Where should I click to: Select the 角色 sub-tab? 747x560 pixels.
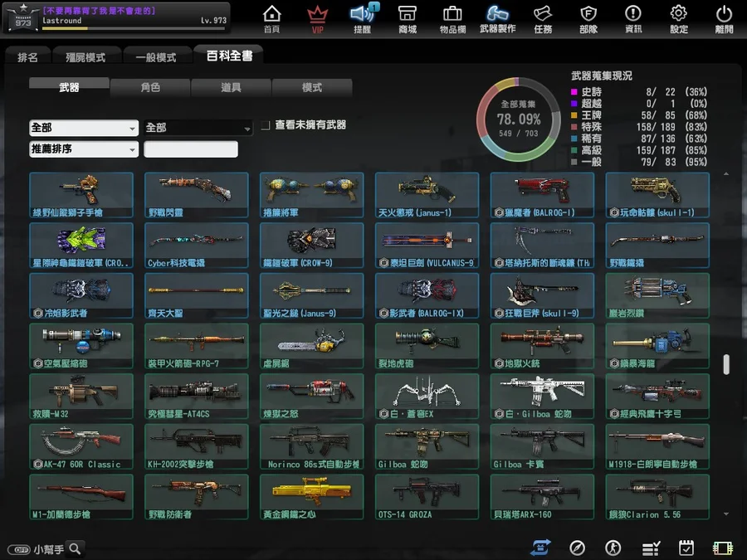(x=150, y=87)
